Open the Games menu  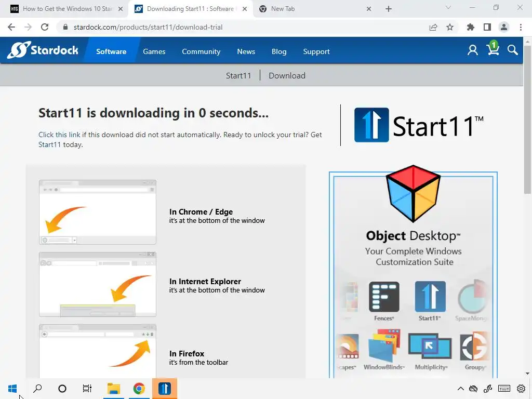(x=154, y=51)
